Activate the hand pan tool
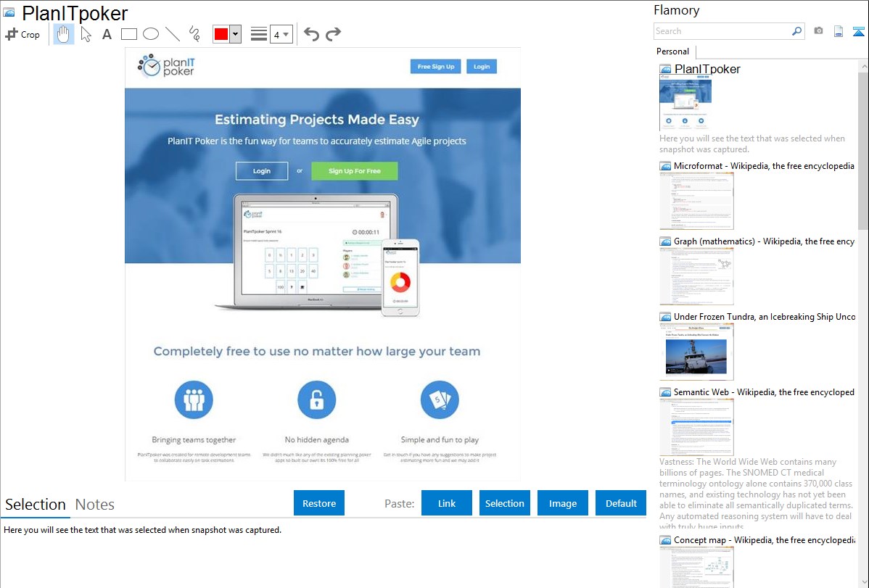Viewport: 869px width, 588px height. click(x=64, y=34)
